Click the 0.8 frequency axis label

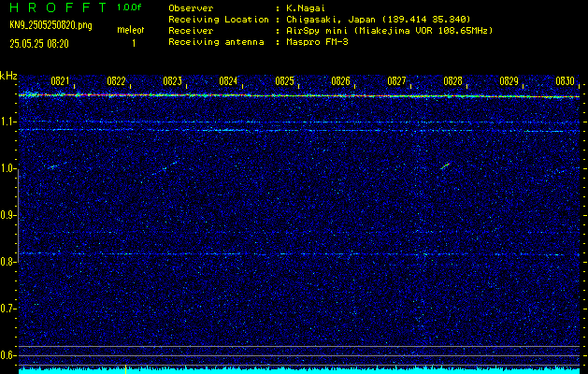(7, 262)
